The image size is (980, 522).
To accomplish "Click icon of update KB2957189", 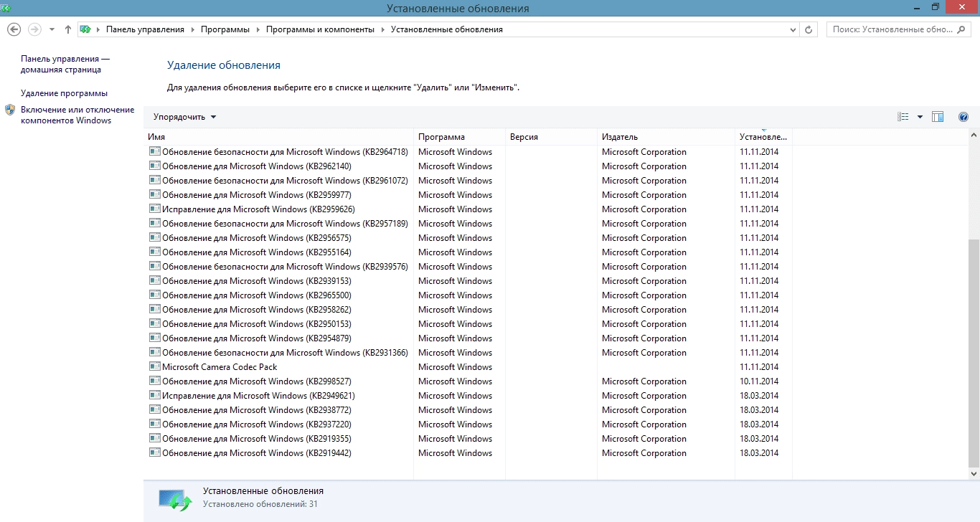I will coord(154,223).
